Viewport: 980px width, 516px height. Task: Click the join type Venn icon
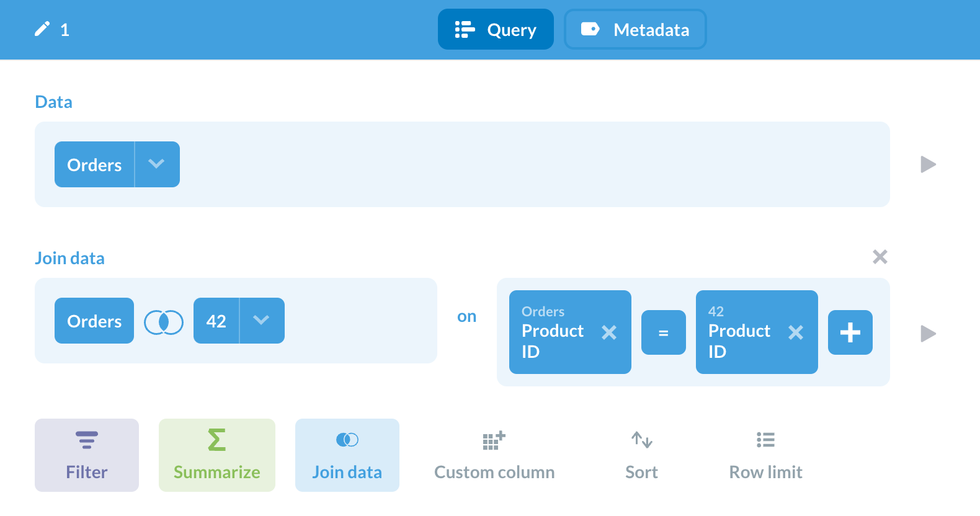[x=164, y=322]
